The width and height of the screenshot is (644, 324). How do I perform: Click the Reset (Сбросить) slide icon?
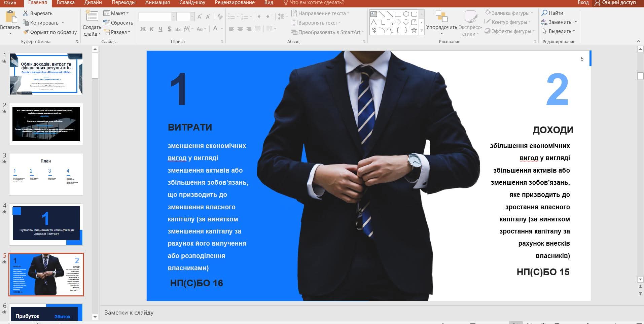(107, 23)
